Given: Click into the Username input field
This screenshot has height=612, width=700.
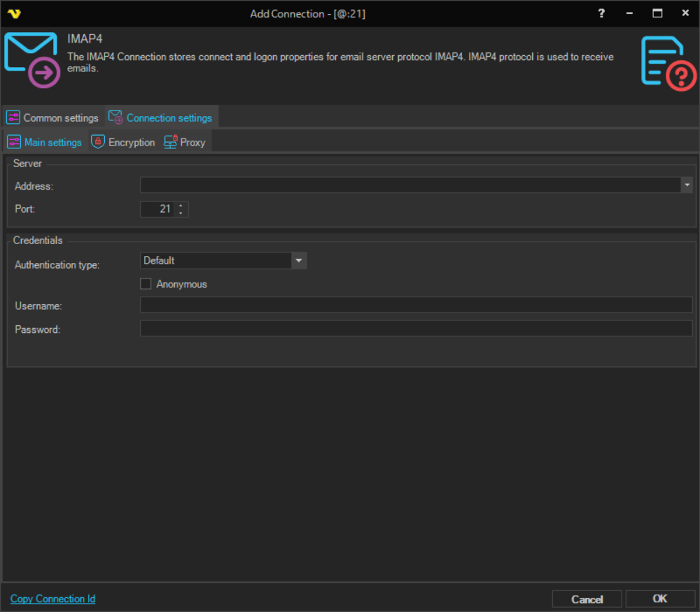Looking at the screenshot, I should 416,305.
